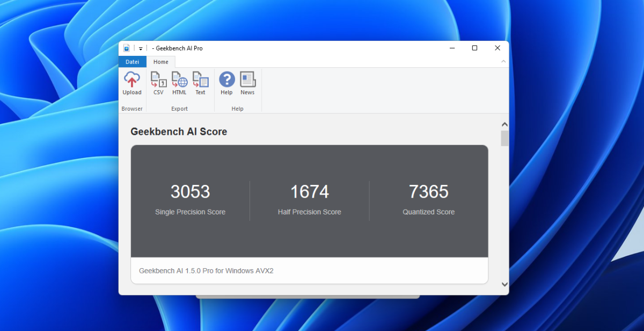This screenshot has width=644, height=331.
Task: Expand the quick access toolbar customization arrow
Action: point(140,48)
